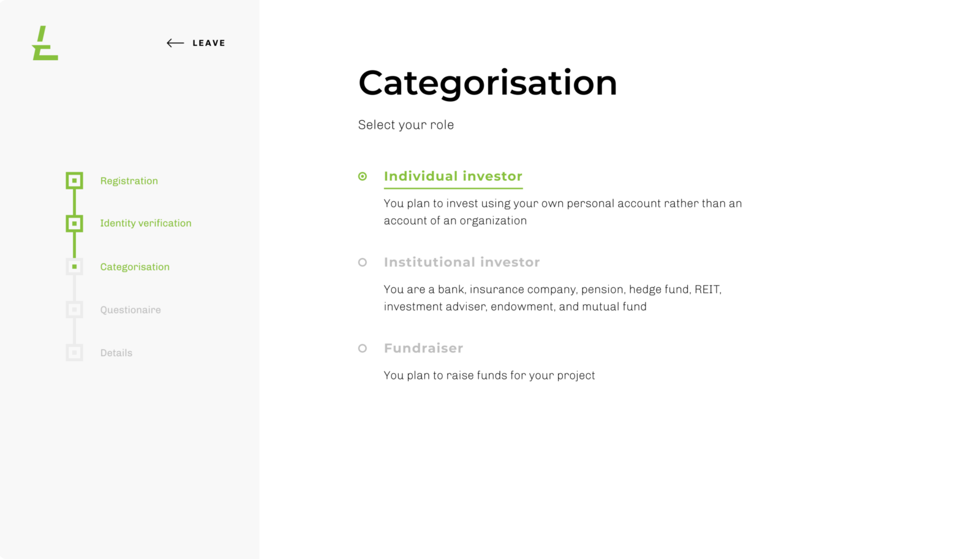Click the Institutional investor heading
The height and width of the screenshot is (559, 980).
(x=462, y=262)
